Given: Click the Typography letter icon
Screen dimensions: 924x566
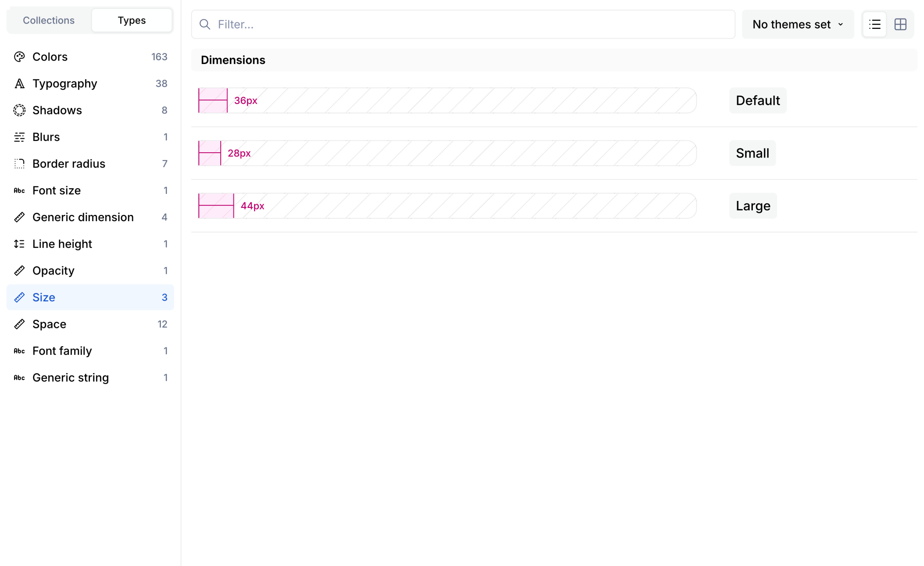Looking at the screenshot, I should [19, 84].
